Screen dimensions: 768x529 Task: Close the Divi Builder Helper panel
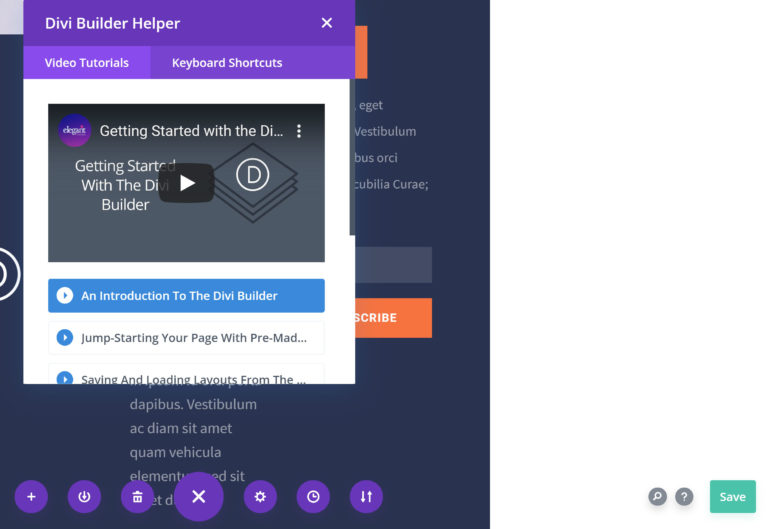click(x=327, y=23)
